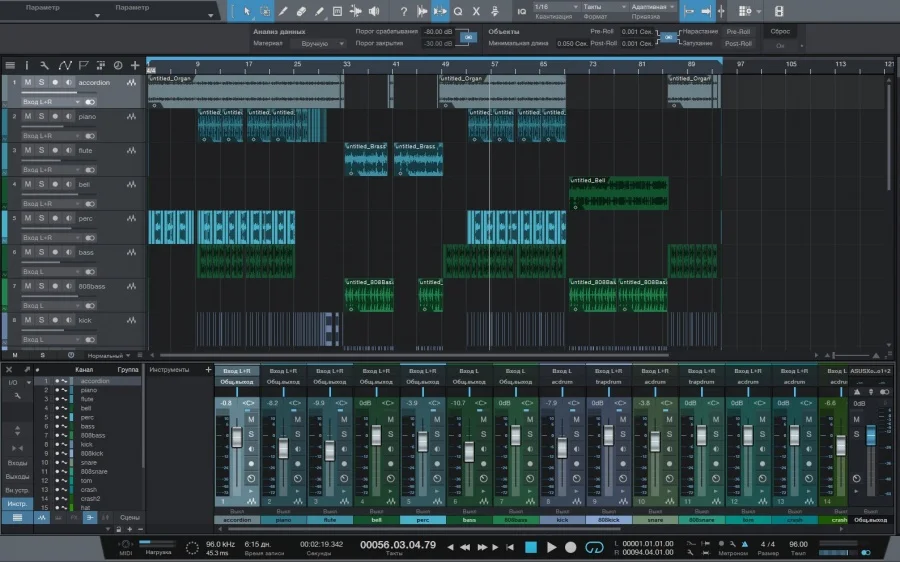Open the Material dropdown set to Вручную
Viewport: 900px width, 562px height.
320,44
